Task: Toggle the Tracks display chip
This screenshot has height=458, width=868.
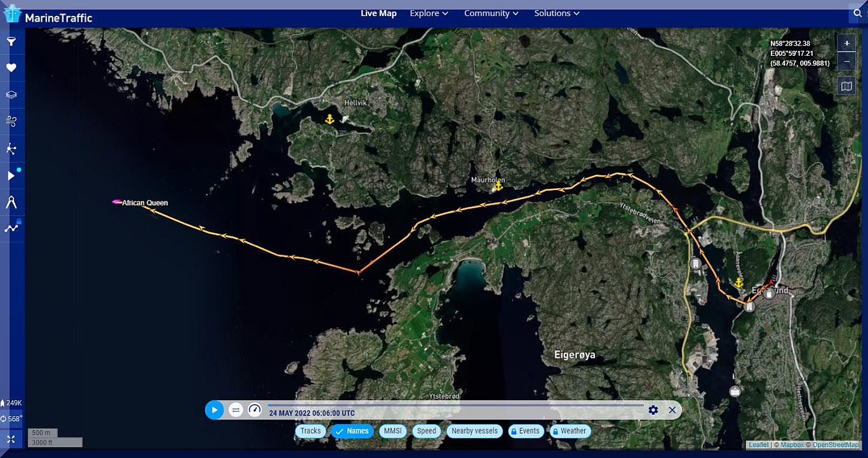Action: 310,431
